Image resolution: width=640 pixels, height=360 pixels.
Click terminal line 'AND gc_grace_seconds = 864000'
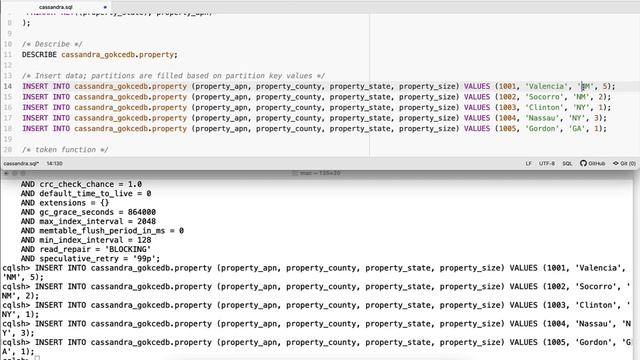[88, 212]
